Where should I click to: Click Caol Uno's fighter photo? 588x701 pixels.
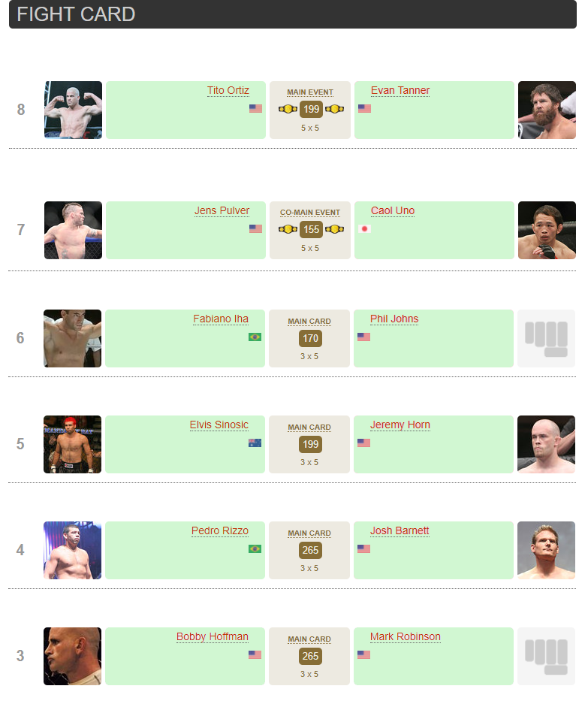click(547, 230)
